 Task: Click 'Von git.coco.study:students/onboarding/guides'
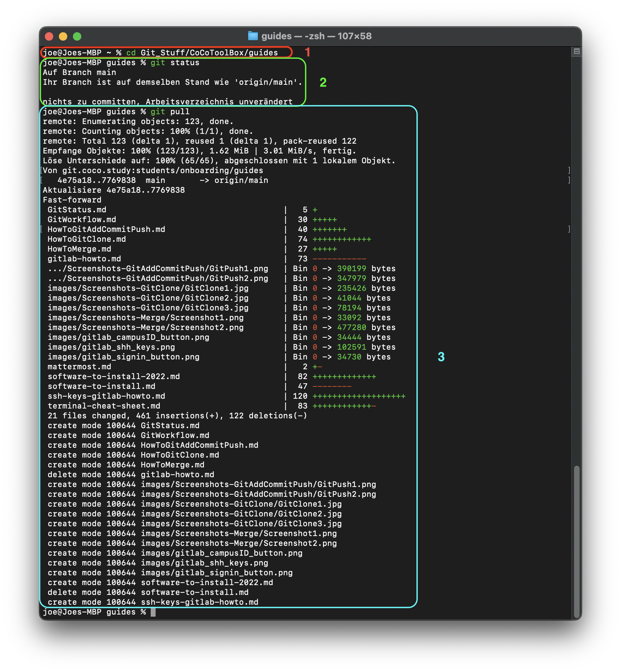point(153,170)
